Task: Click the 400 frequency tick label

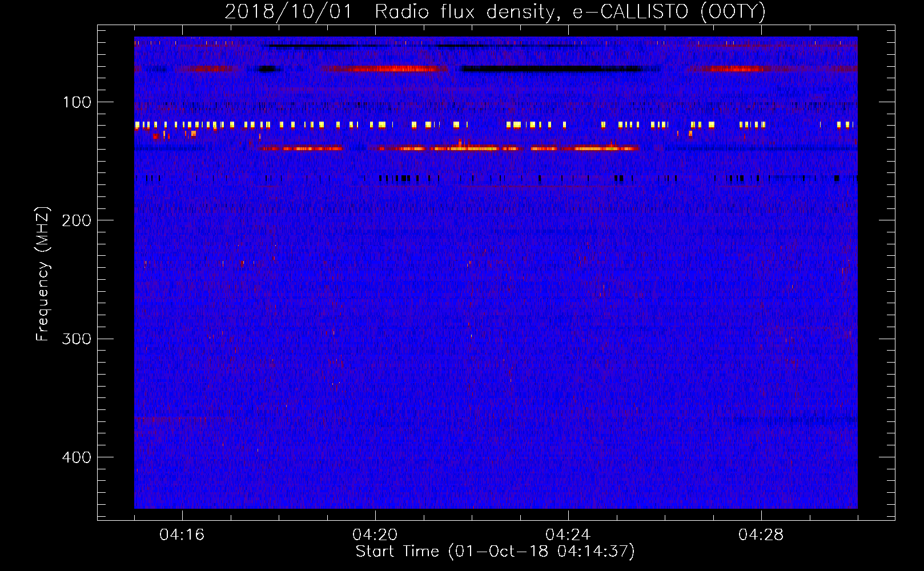Action: (77, 457)
